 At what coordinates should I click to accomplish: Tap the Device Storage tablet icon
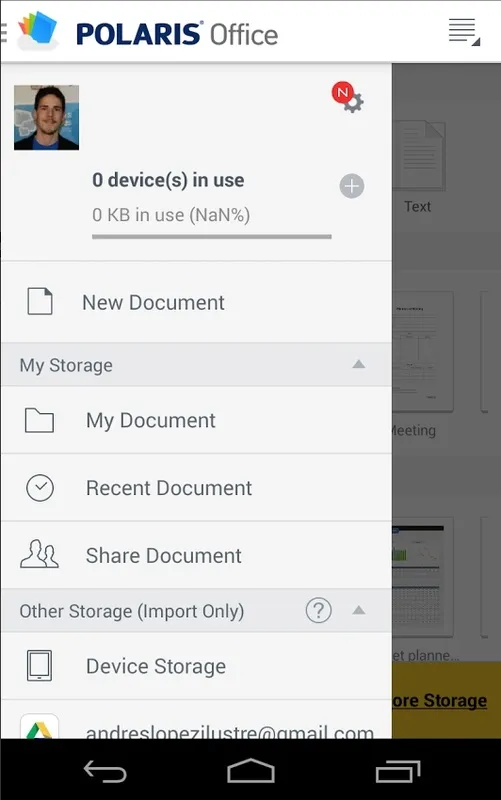point(39,665)
